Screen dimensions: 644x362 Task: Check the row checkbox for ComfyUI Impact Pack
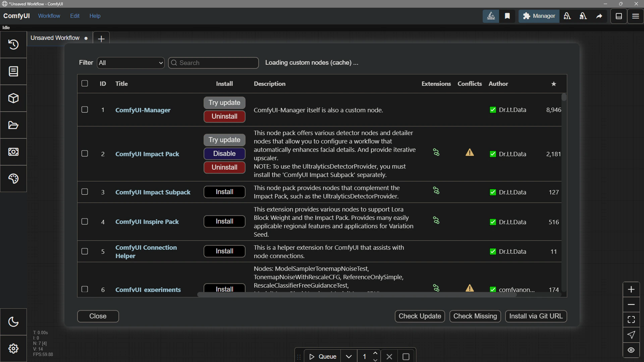tap(84, 154)
